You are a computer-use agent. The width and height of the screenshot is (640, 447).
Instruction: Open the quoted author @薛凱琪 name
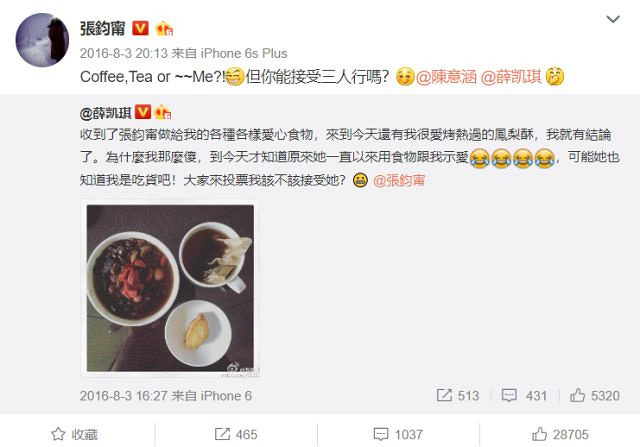click(106, 113)
